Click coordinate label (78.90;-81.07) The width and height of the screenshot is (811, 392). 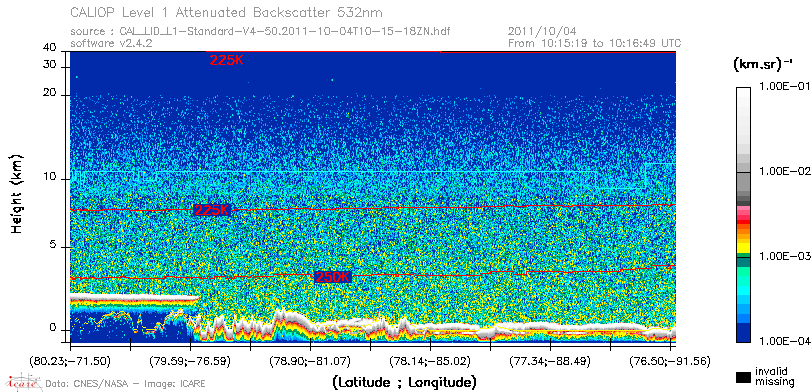coord(310,361)
